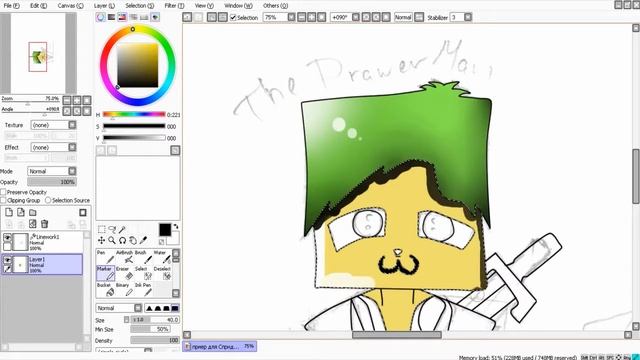Zoom out with toolbar minus button
Image resolution: width=640 pixels, height=360 pixels.
pos(302,17)
